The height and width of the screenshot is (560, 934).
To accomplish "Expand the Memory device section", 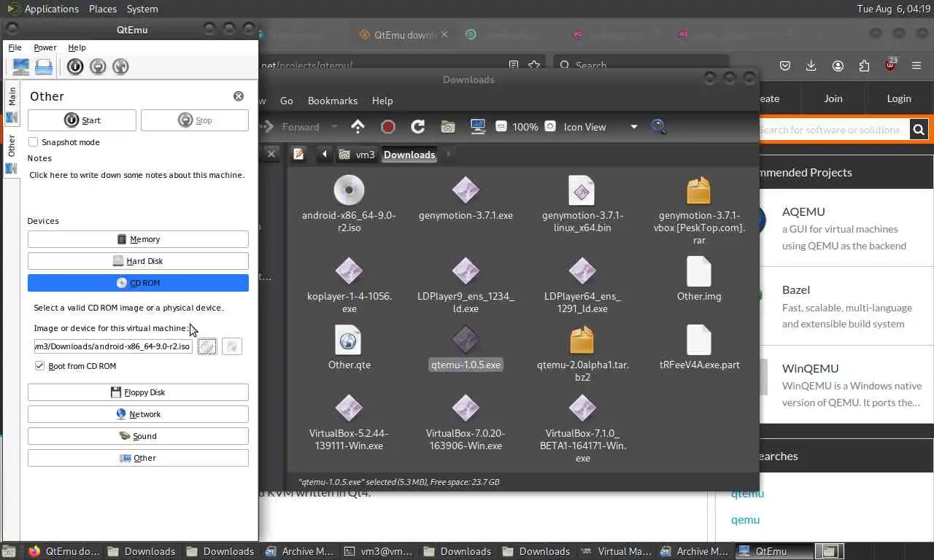I will pyautogui.click(x=138, y=239).
